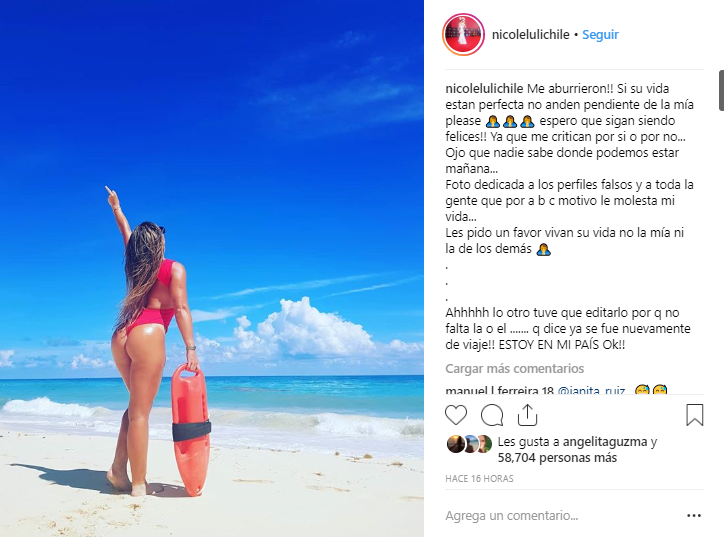Click the nicolelulichile profile picture
The width and height of the screenshot is (724, 537).
click(x=463, y=35)
